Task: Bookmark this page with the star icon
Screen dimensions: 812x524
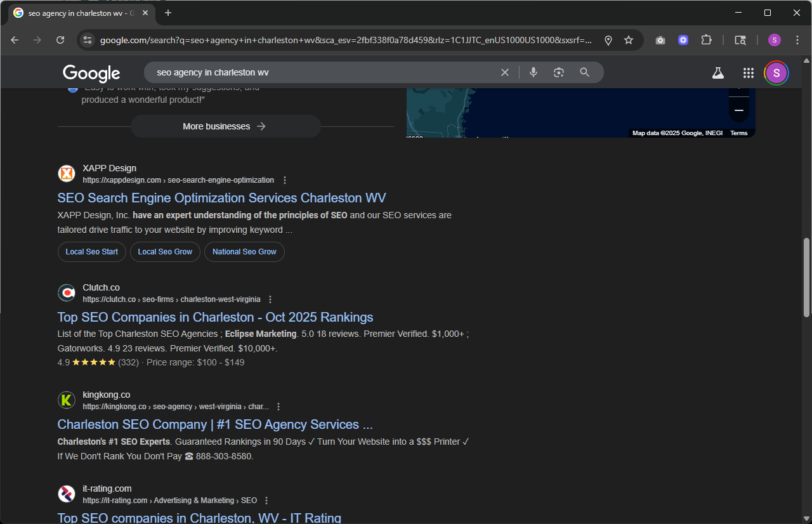Action: (629, 40)
